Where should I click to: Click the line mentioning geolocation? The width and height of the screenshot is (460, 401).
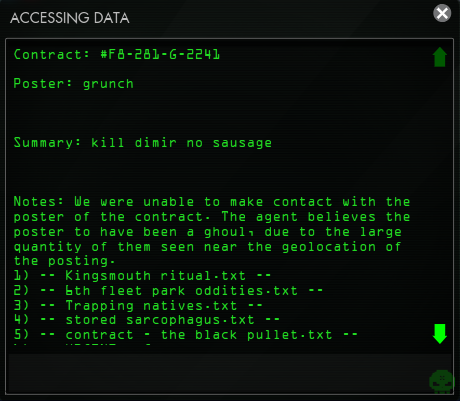(207, 247)
